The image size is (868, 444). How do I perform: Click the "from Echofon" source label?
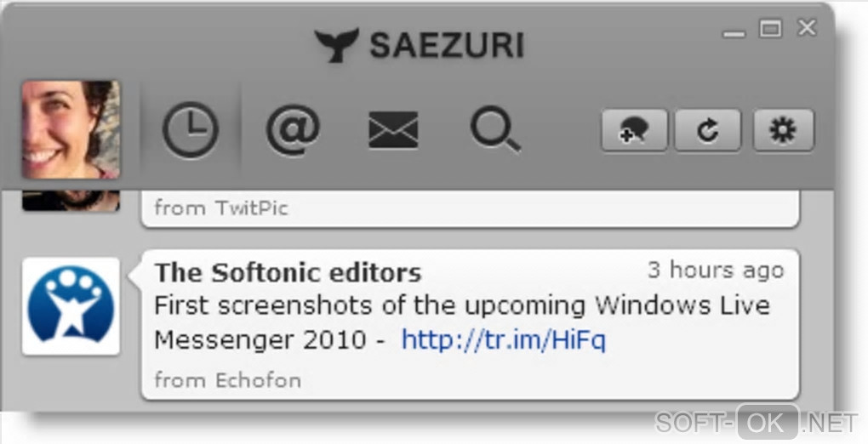[227, 380]
